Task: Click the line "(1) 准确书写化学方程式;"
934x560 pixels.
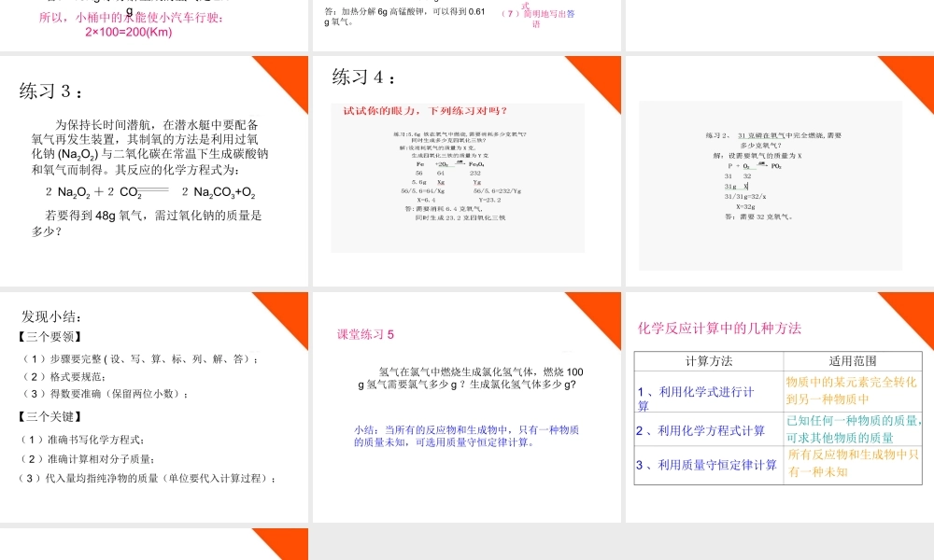Action: tap(82, 440)
